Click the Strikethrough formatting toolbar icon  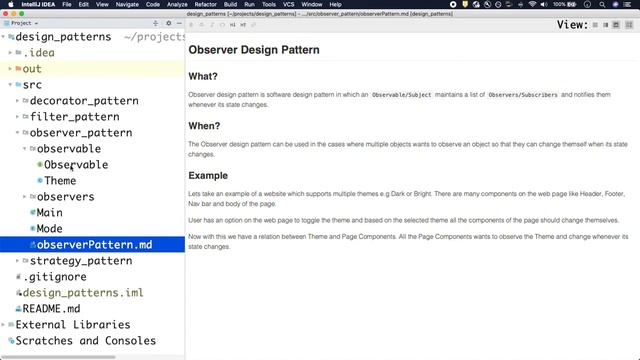coord(202,25)
